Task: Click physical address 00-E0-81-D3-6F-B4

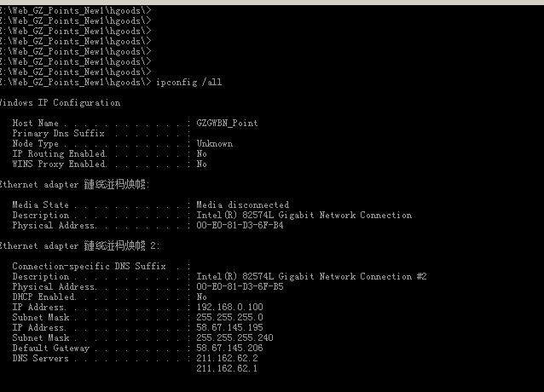Action: tap(240, 225)
